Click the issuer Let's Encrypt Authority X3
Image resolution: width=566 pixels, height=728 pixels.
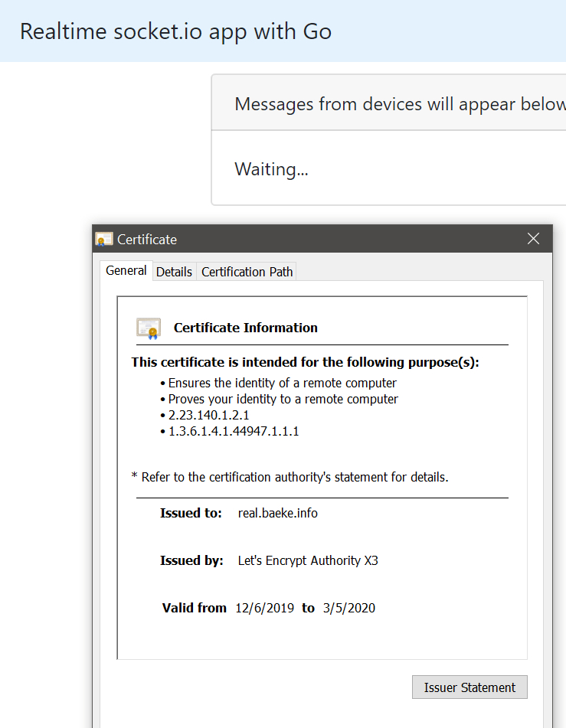coord(308,560)
